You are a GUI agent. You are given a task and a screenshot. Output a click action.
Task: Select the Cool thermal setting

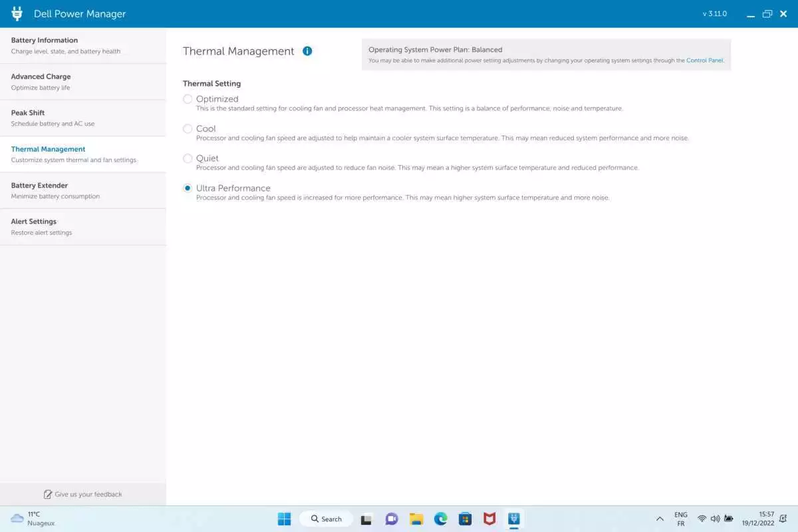click(x=188, y=128)
